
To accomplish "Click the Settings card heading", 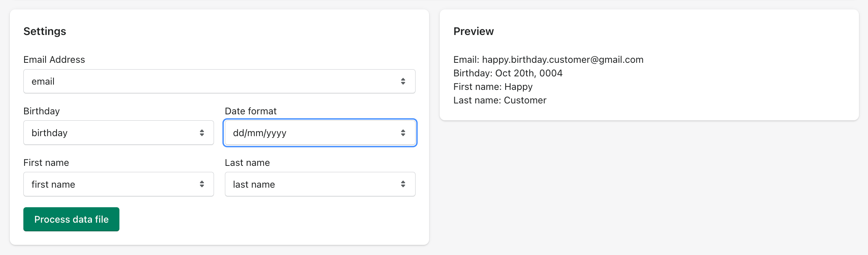I will 45,31.
